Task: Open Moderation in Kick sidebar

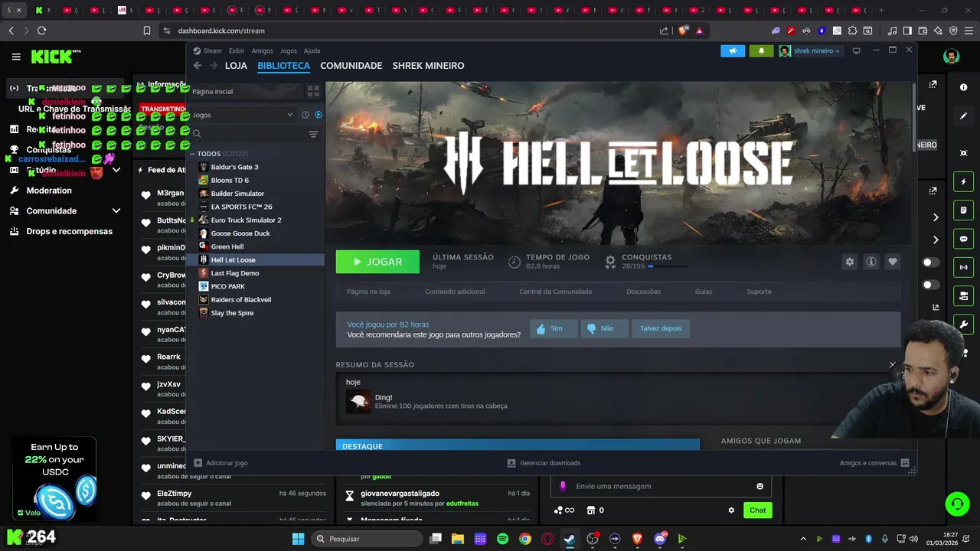Action: click(49, 191)
